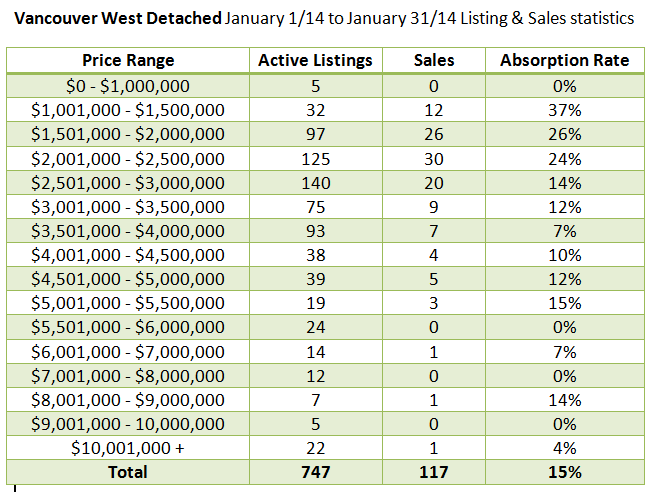
Task: Click sales value 20
Action: point(434,183)
